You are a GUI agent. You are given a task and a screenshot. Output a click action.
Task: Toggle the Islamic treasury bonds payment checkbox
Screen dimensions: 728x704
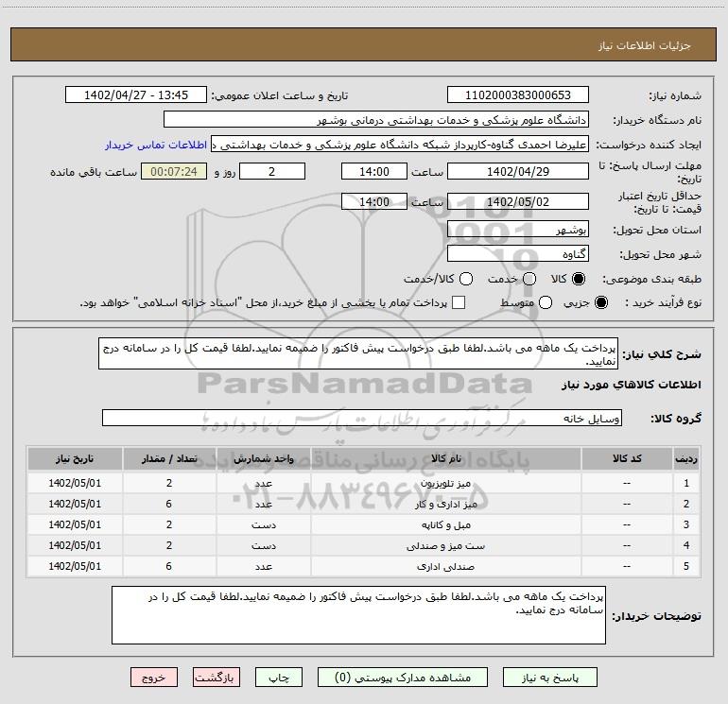pos(459,302)
